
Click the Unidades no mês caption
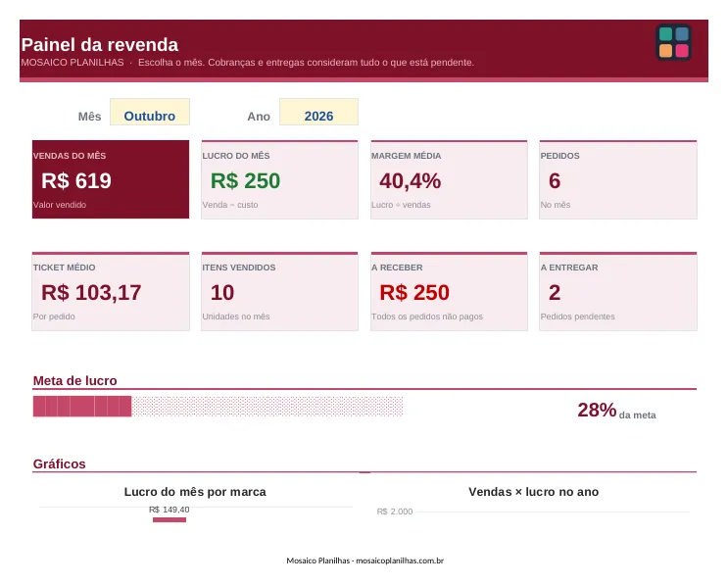click(236, 317)
